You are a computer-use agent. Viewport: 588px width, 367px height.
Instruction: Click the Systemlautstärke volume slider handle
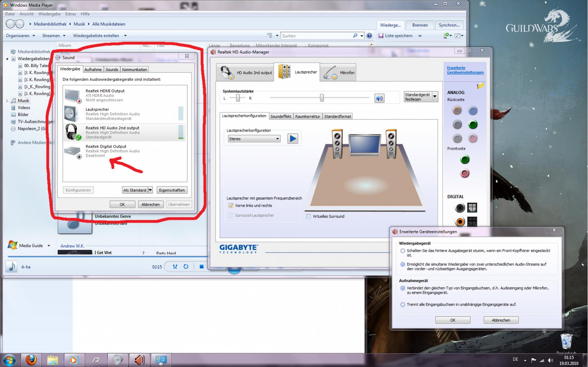pos(322,98)
